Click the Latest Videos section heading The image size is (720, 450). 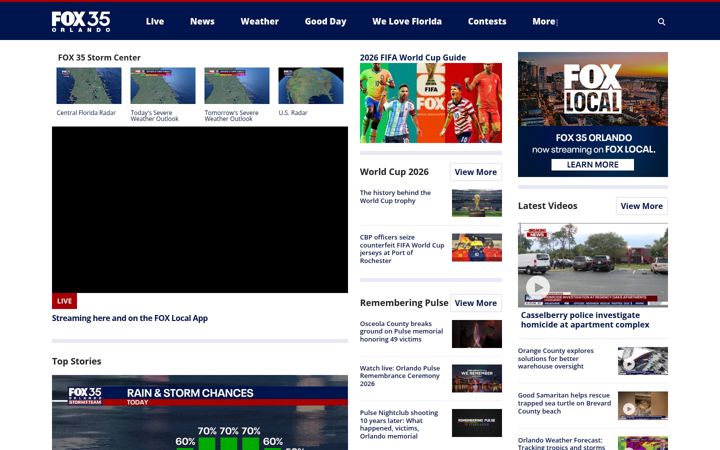tap(547, 206)
